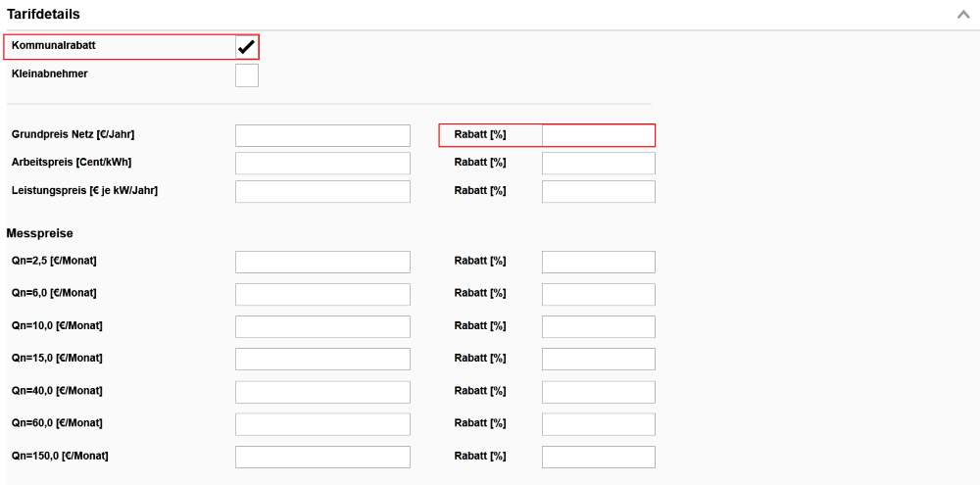Click the Qn=2,5 price field
The width and height of the screenshot is (980, 485).
pyautogui.click(x=322, y=262)
